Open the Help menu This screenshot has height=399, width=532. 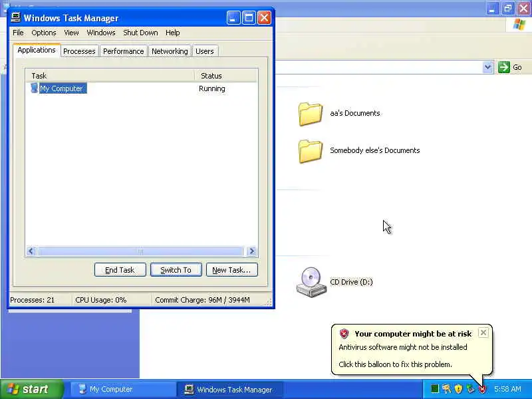tap(173, 33)
